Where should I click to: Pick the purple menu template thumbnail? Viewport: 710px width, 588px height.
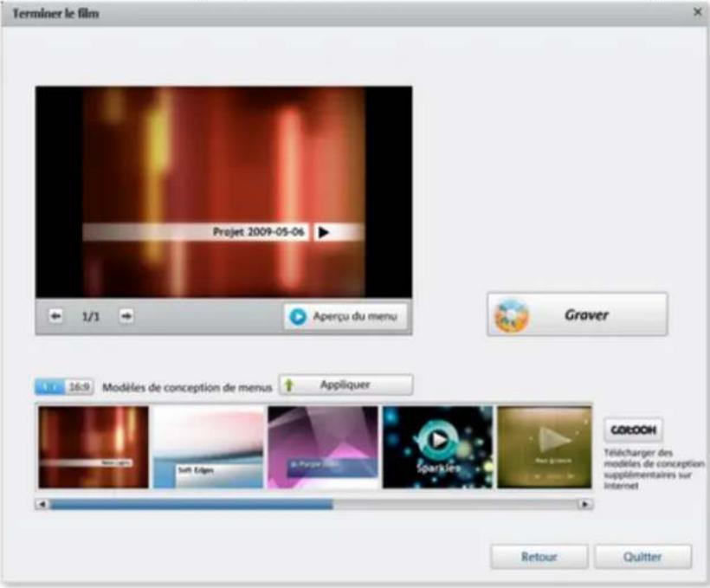[x=323, y=447]
